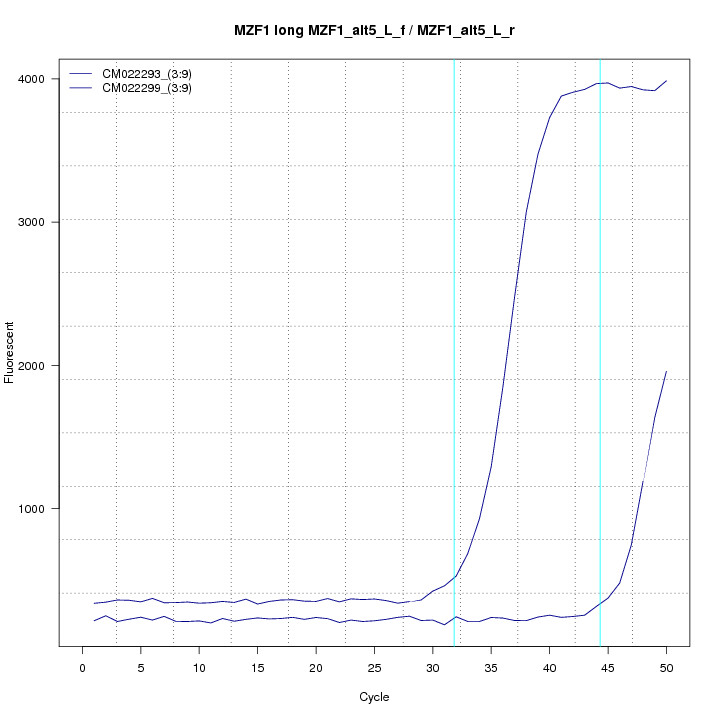Click the cyan vertical line near cycle 44
Screen dimensions: 720x720
point(600,300)
